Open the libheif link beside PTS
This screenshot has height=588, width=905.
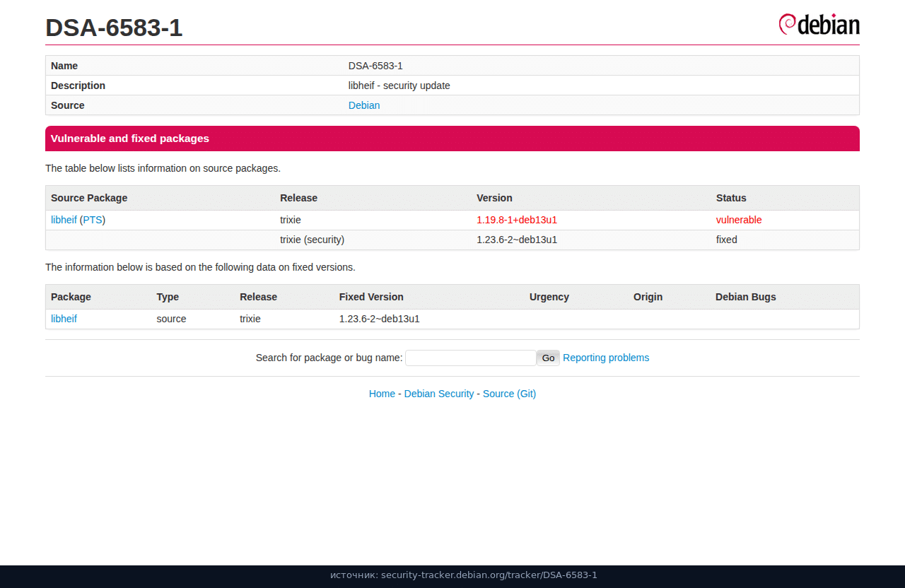coord(64,220)
